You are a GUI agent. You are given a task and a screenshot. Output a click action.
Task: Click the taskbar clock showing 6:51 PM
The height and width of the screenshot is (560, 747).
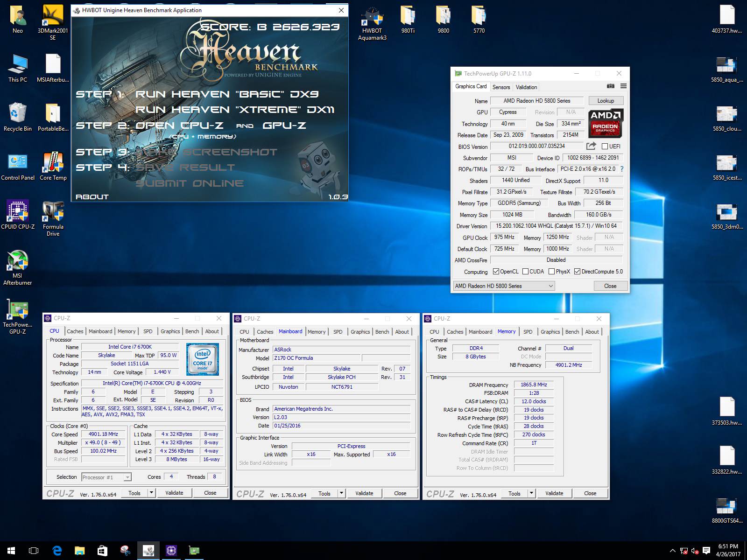coord(728,551)
